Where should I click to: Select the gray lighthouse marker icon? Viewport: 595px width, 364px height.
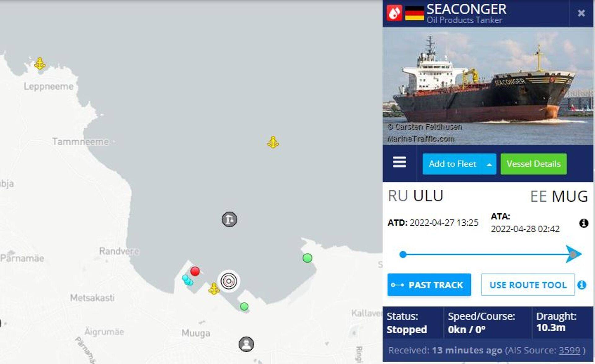229,219
